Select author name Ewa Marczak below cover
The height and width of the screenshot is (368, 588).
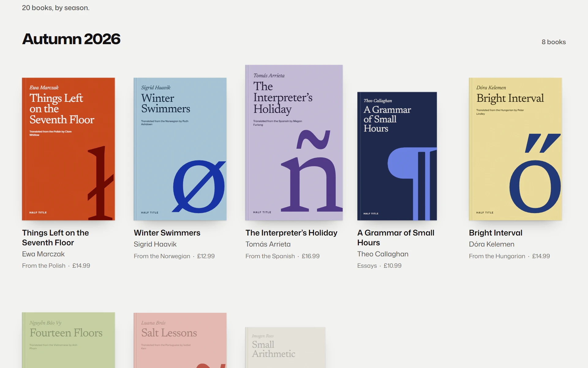tap(43, 254)
